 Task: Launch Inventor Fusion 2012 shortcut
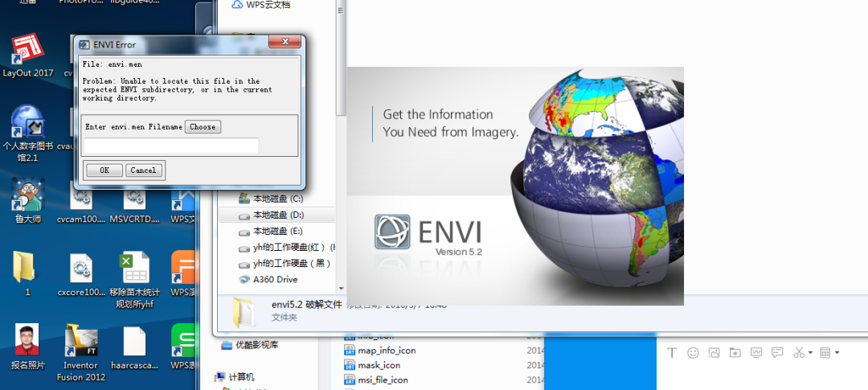(x=81, y=353)
